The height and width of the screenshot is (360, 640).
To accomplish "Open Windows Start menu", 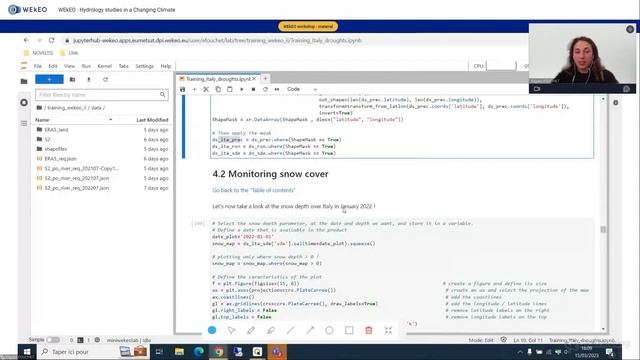I will (27, 352).
